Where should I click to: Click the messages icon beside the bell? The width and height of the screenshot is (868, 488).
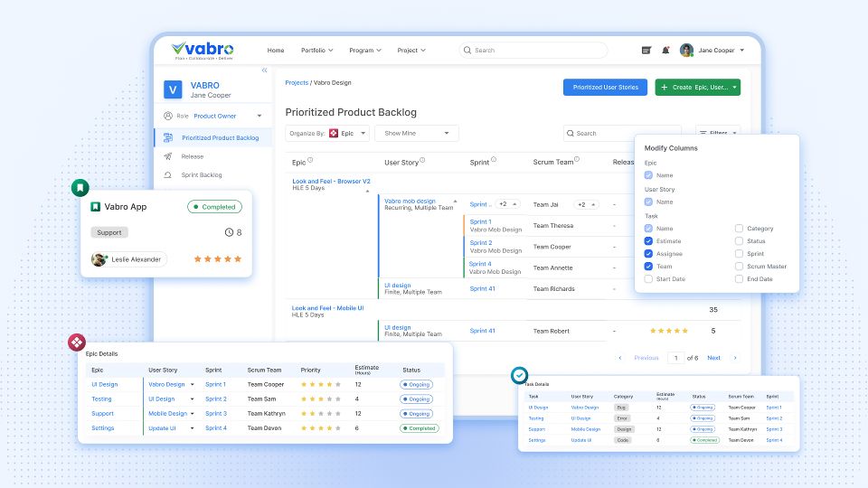click(646, 51)
